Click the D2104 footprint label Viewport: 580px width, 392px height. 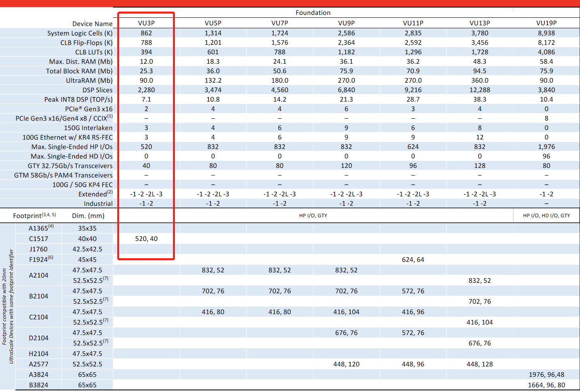click(x=39, y=338)
